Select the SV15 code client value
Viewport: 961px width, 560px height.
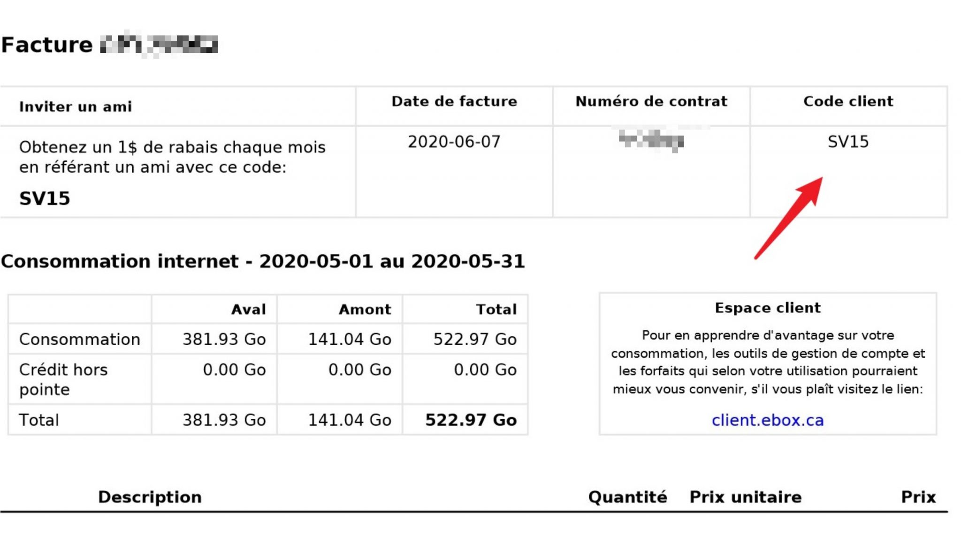point(848,142)
